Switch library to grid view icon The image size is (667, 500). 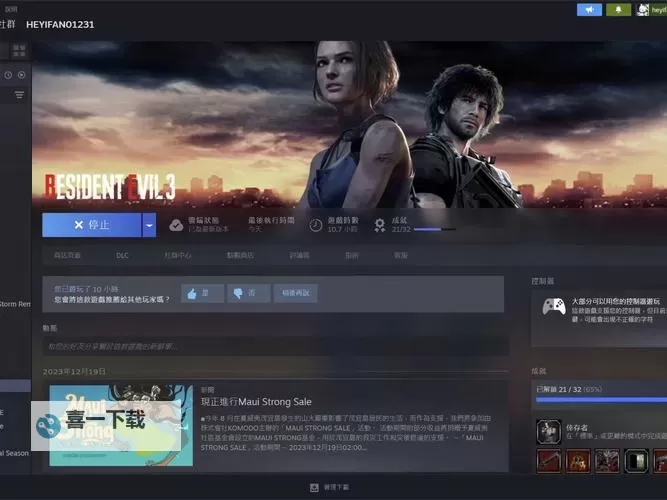click(19, 50)
